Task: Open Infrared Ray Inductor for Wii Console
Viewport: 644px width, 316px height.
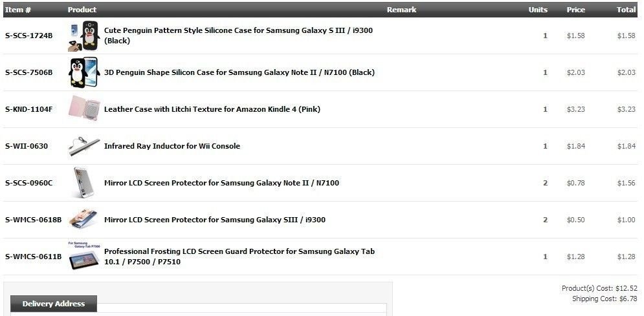Action: coord(172,146)
